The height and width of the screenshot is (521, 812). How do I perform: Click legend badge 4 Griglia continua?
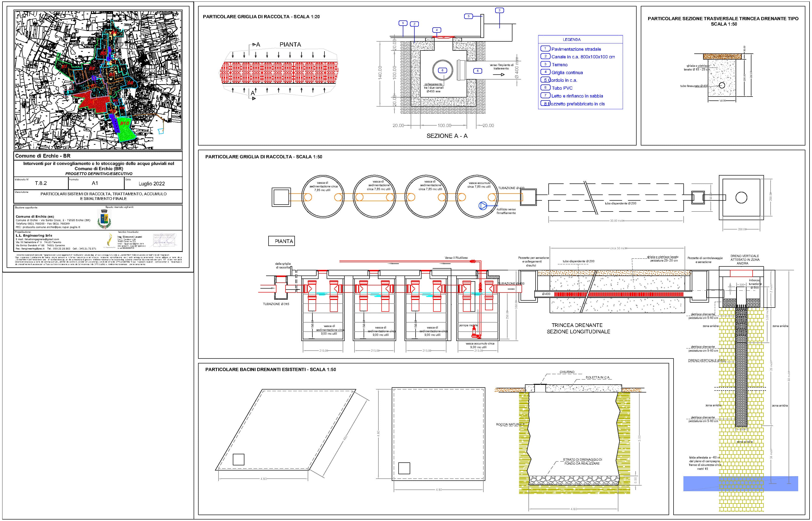(x=546, y=72)
